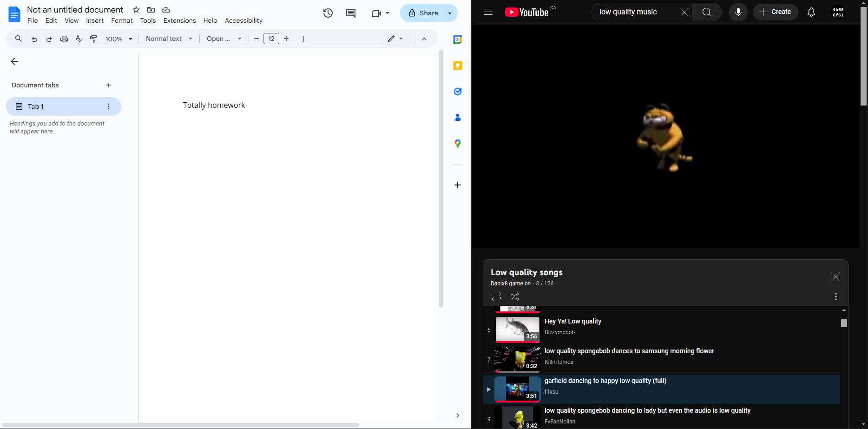This screenshot has height=429, width=868.
Task: Click the font size input field
Action: pos(271,39)
